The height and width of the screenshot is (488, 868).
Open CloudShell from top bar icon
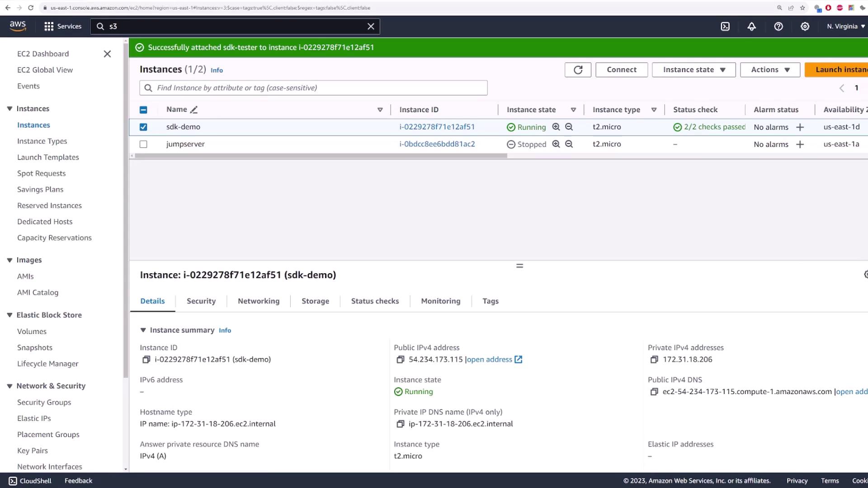(725, 26)
